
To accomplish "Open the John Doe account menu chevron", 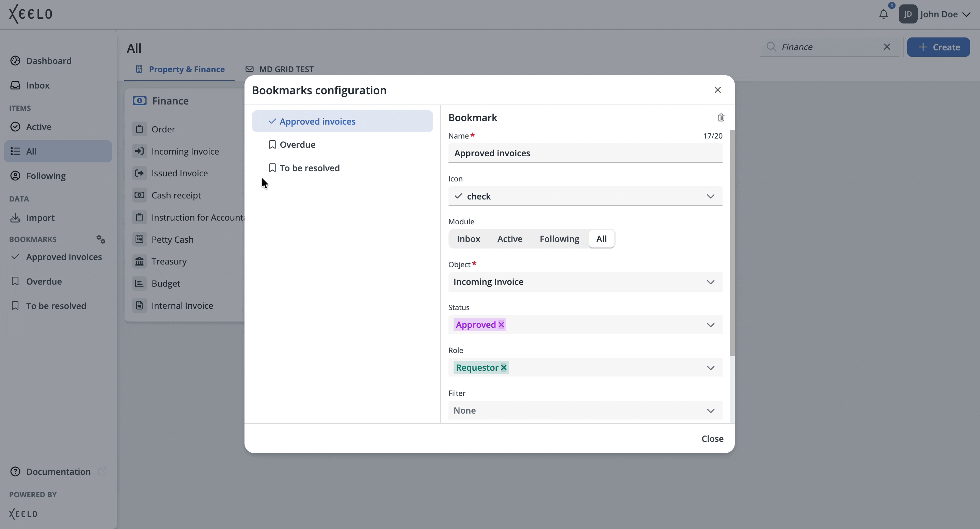I will [966, 14].
